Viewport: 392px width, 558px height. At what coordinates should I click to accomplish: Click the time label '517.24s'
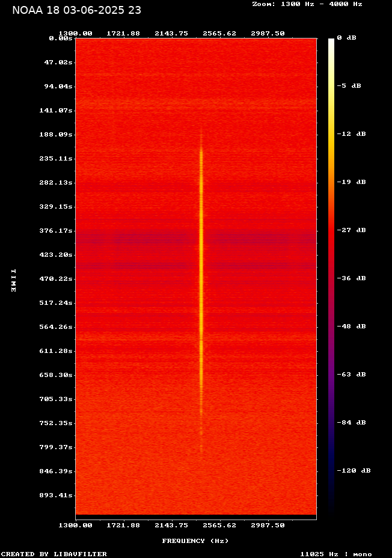[56, 303]
